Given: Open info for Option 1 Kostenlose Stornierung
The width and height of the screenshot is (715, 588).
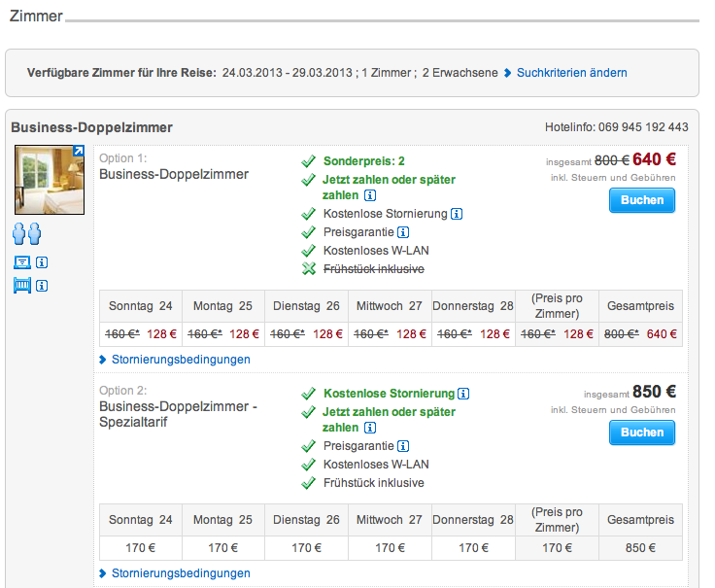Looking at the screenshot, I should [456, 214].
